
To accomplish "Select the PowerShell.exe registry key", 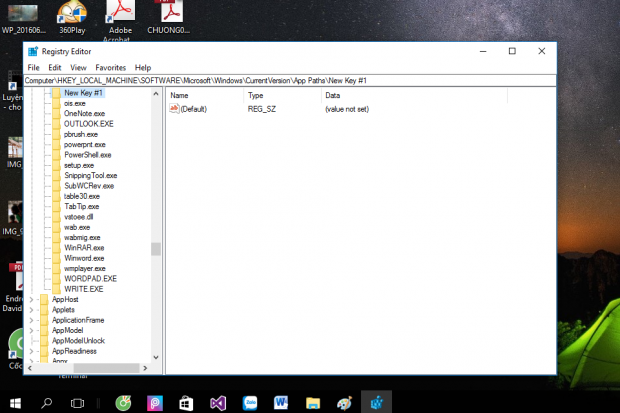I will coord(87,155).
